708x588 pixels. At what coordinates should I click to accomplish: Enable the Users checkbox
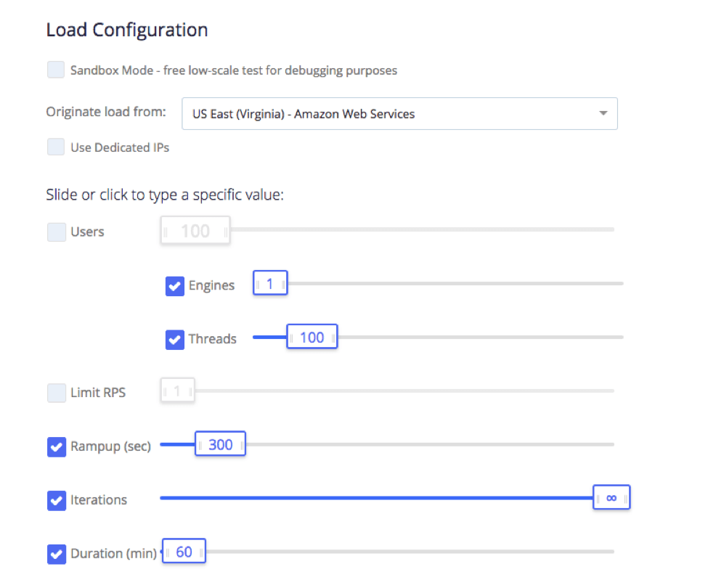57,232
